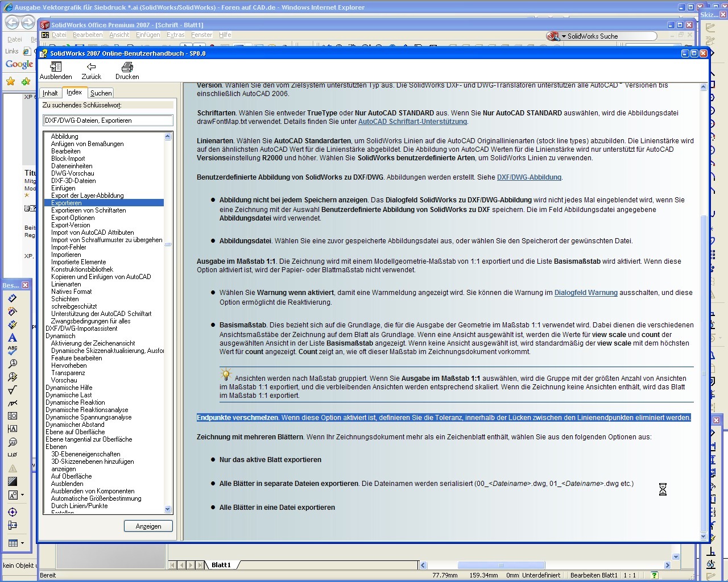Click the first dimension icon in Bes toolbar
This screenshot has height=582, width=728.
13,298
